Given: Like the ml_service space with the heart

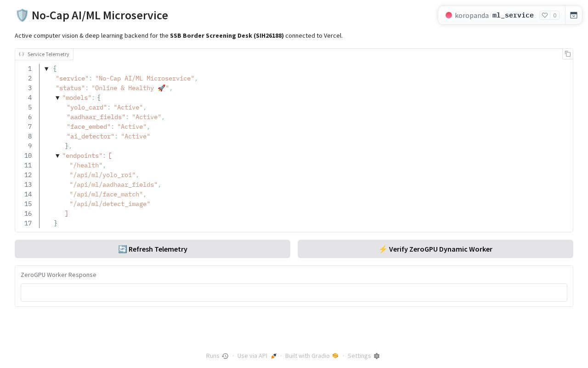Looking at the screenshot, I should click(x=545, y=15).
